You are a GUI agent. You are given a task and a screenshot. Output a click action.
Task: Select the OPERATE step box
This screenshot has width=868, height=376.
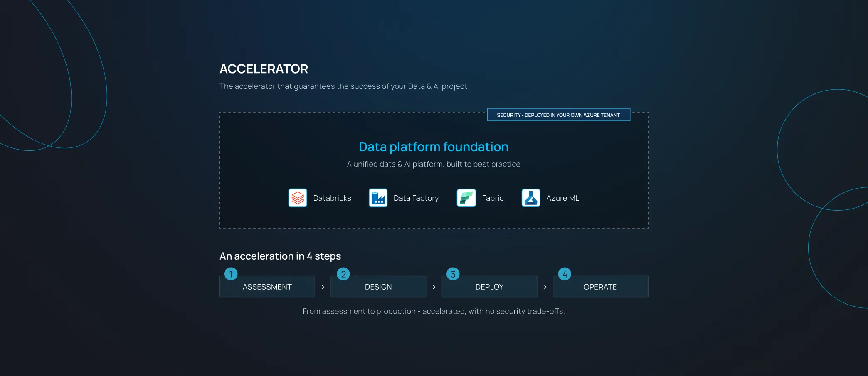600,287
